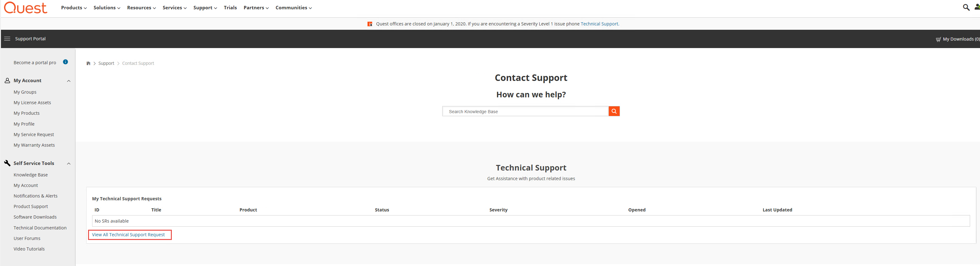Open the Support dropdown menu

coord(205,8)
